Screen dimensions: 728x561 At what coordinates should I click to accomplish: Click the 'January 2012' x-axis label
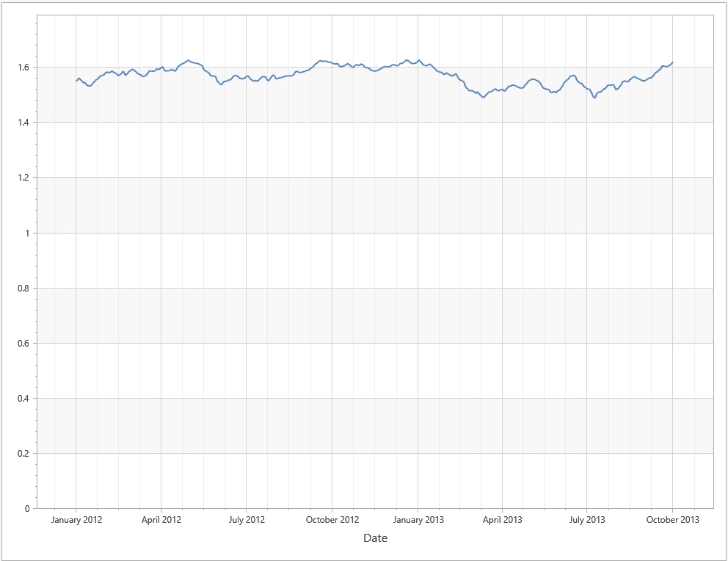click(x=76, y=520)
